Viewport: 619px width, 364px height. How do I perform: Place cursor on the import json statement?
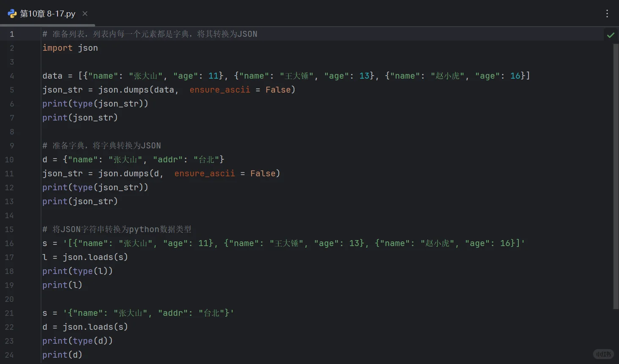(70, 48)
